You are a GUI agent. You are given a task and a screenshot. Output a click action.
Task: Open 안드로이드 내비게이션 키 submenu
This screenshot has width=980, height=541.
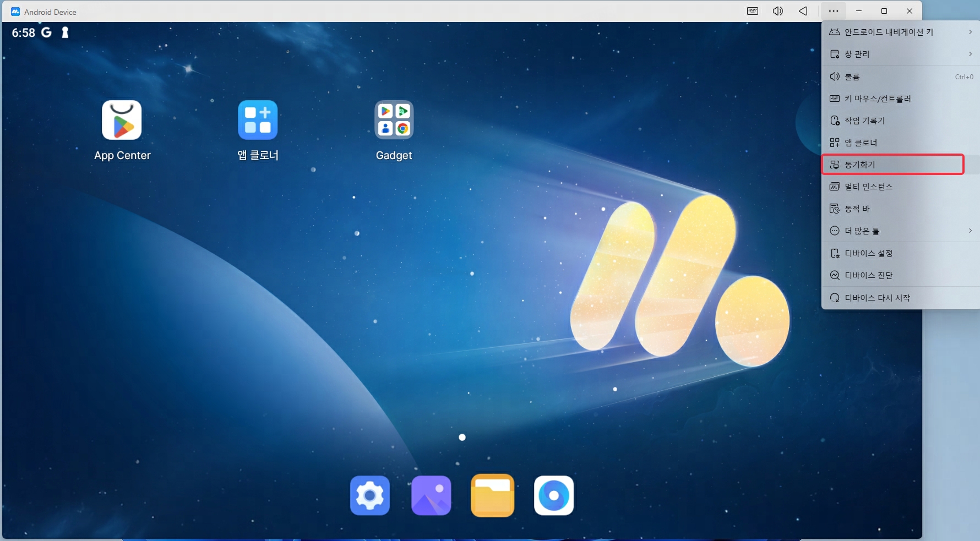tap(901, 32)
